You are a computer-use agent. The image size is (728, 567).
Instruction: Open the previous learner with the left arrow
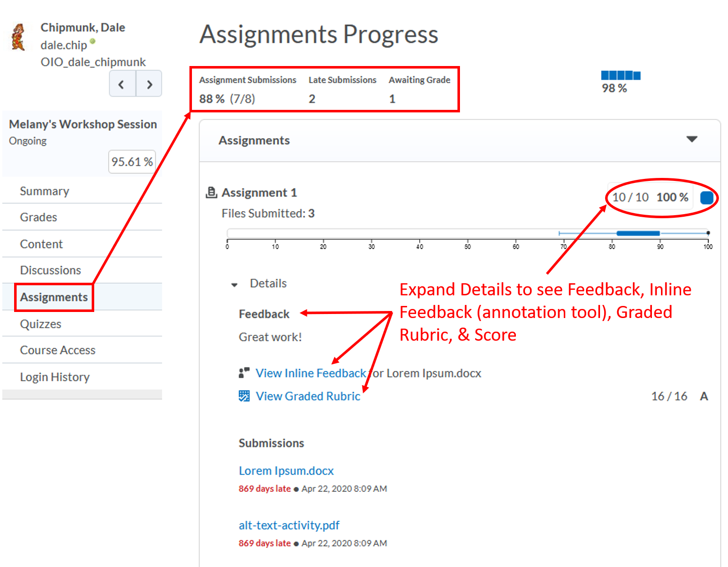tap(122, 84)
